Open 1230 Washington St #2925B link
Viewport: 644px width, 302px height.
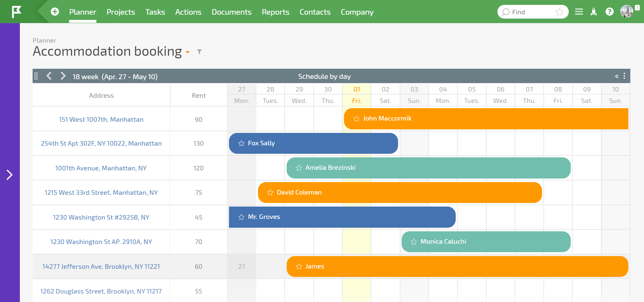point(101,217)
